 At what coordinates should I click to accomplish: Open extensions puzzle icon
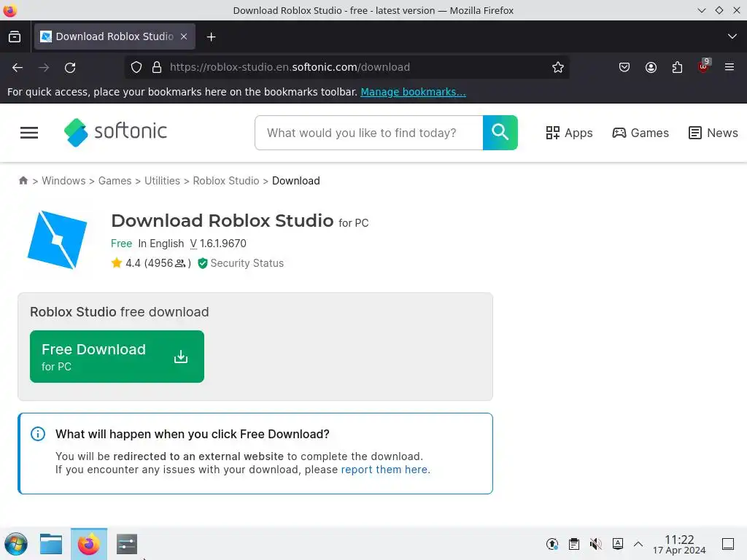[677, 67]
